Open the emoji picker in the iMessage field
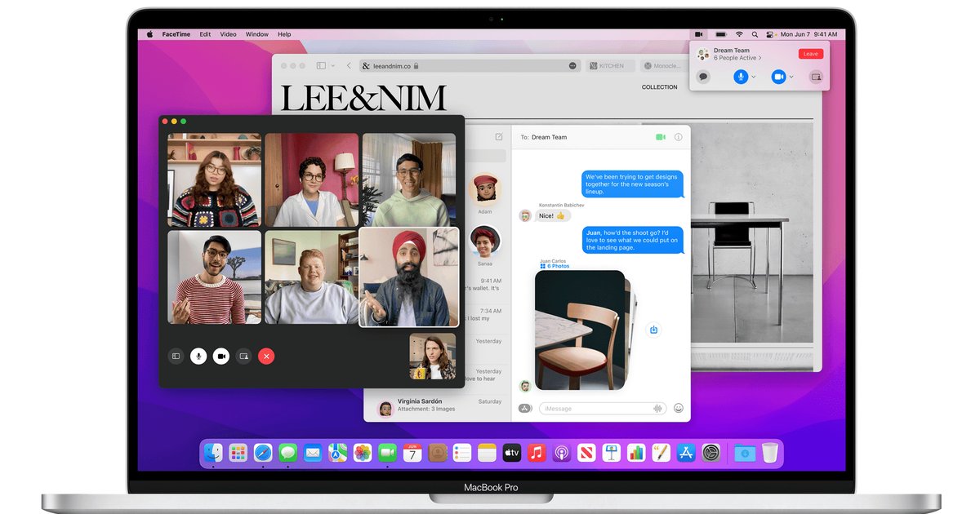980x514 pixels. [x=678, y=408]
